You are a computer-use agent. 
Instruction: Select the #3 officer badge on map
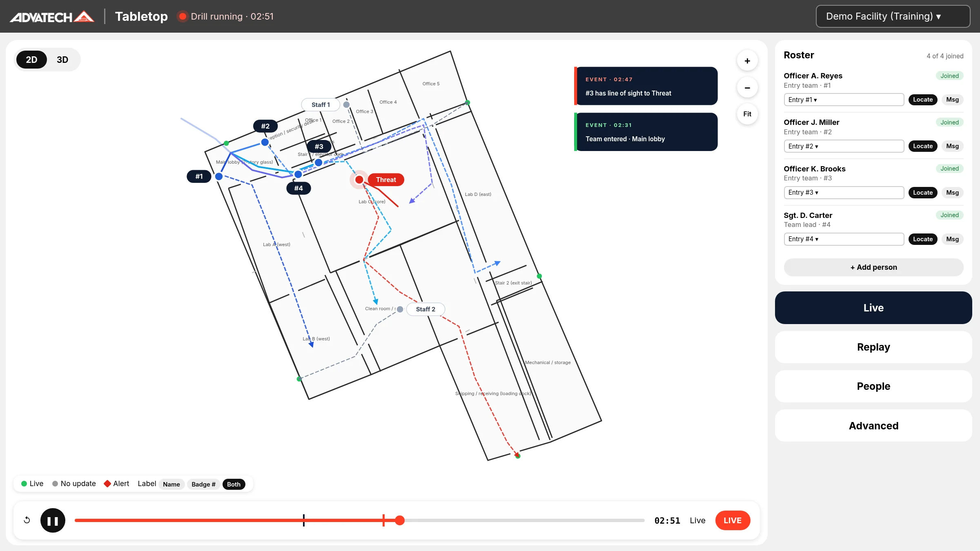tap(319, 147)
